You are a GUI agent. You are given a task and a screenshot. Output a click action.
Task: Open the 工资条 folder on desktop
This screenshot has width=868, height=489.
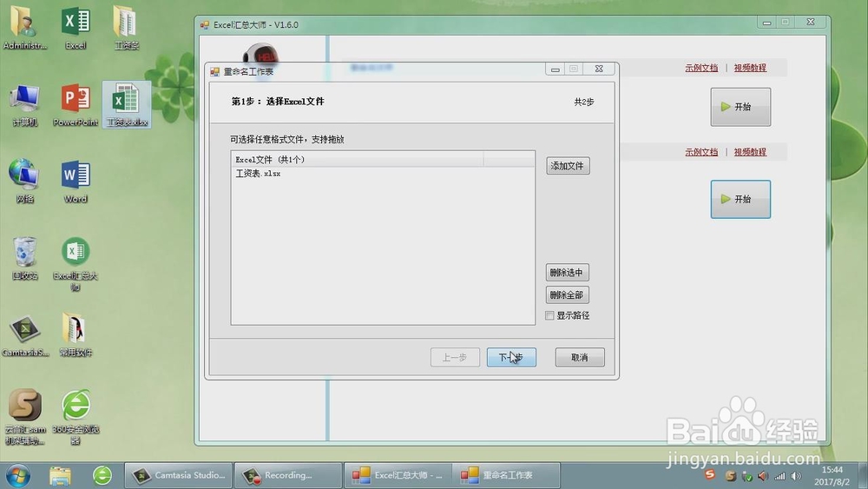[x=126, y=28]
